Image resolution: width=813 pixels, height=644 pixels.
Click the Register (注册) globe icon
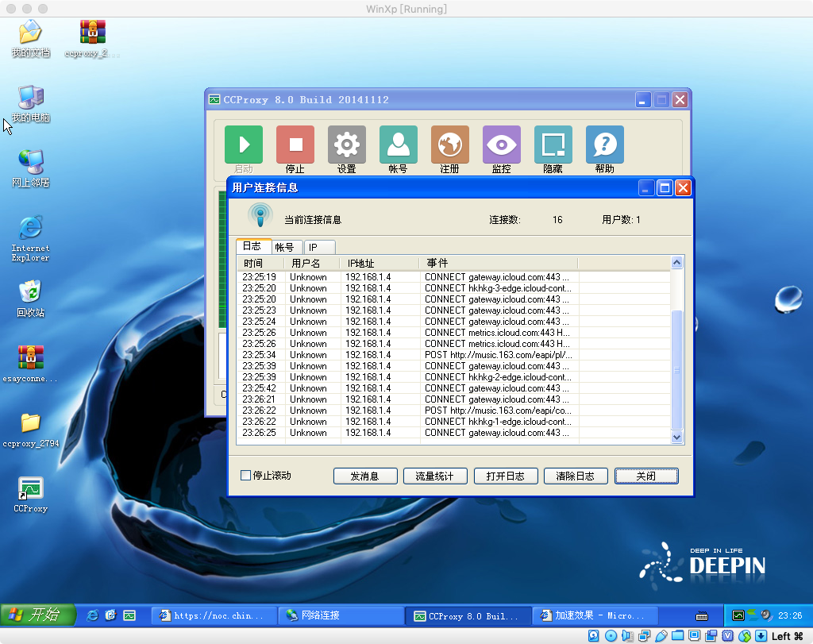click(x=450, y=145)
